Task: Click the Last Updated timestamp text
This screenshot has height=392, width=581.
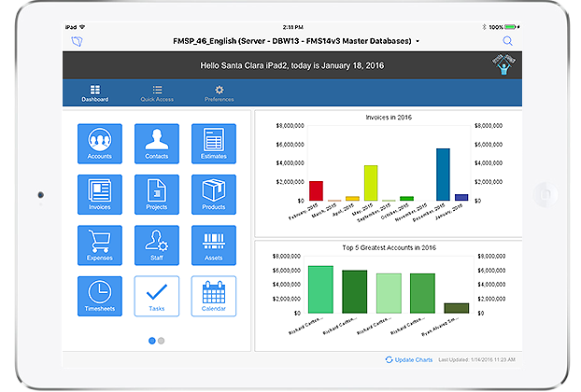Action: pyautogui.click(x=477, y=359)
